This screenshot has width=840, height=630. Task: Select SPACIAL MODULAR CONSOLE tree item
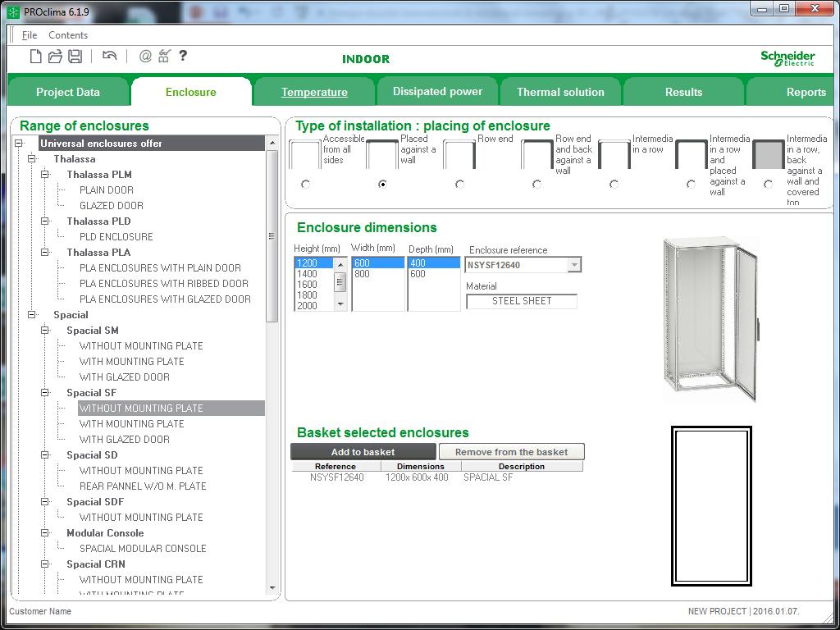pyautogui.click(x=143, y=549)
